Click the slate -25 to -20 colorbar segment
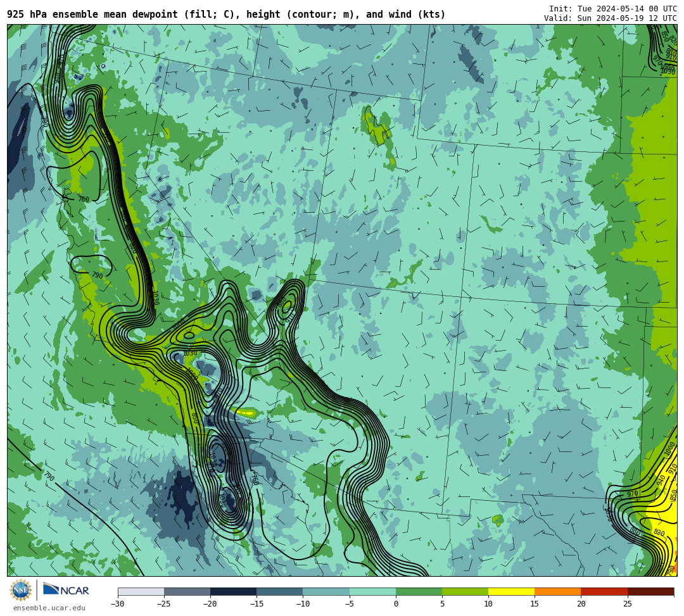 pos(187,591)
